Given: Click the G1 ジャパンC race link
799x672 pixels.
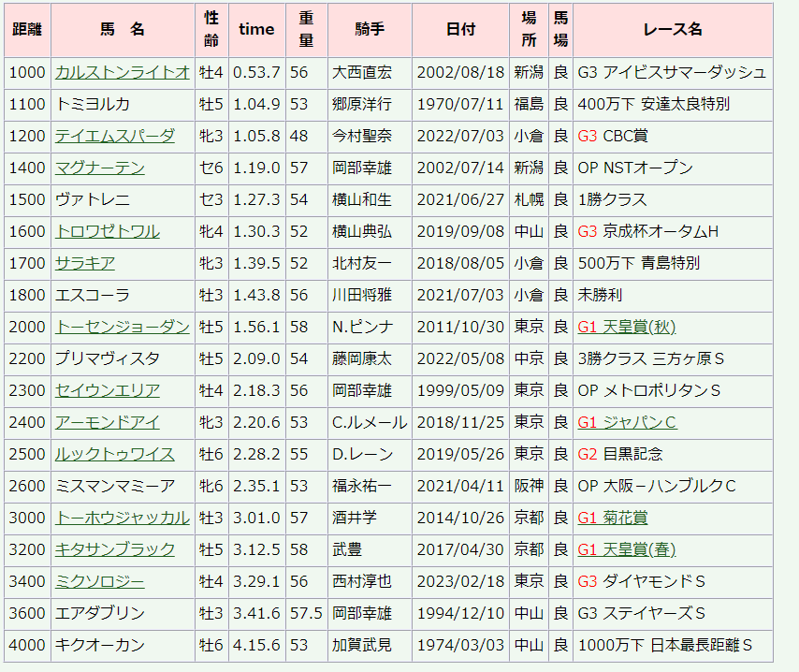Looking at the screenshot, I should (x=626, y=422).
